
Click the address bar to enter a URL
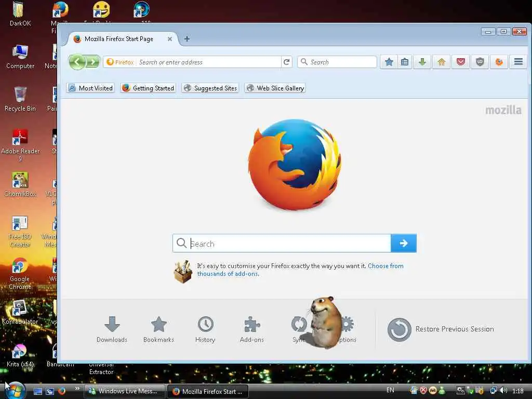pyautogui.click(x=208, y=62)
